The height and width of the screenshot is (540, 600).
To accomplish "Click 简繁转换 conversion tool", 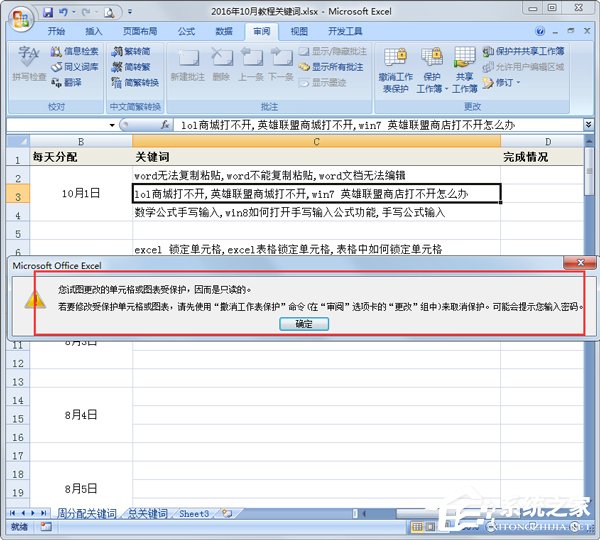I will click(x=134, y=83).
